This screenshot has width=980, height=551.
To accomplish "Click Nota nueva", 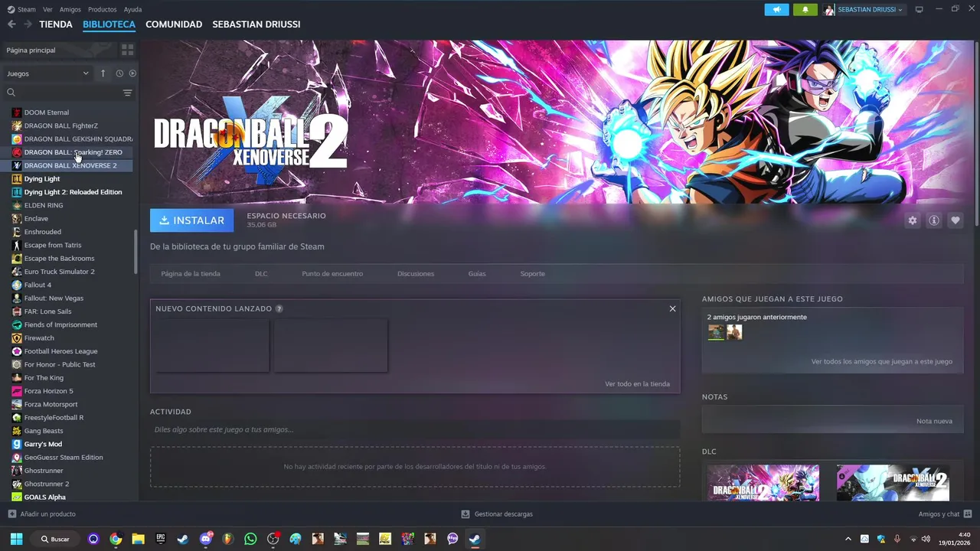I will [934, 422].
